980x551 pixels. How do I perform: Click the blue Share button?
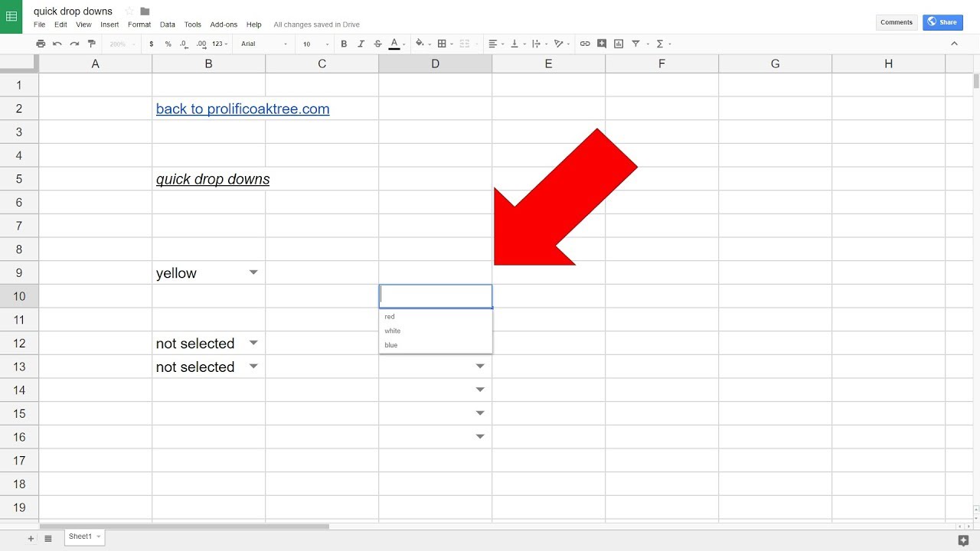942,22
